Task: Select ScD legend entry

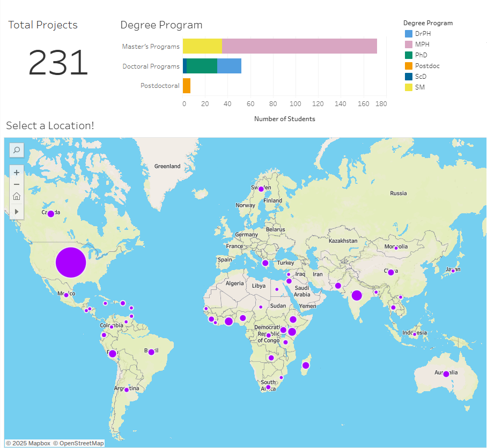Action: pos(420,77)
